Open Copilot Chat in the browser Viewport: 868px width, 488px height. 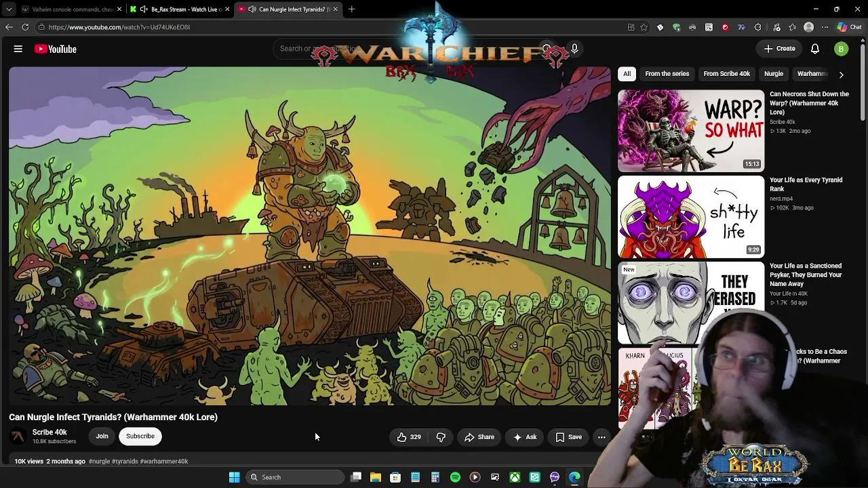coord(849,27)
